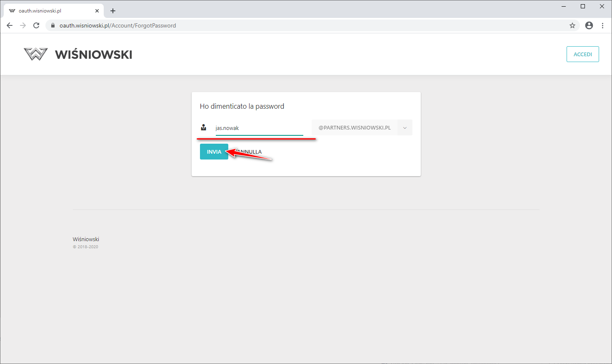Go back to the previous page
Viewport: 612px width, 364px height.
[10, 25]
